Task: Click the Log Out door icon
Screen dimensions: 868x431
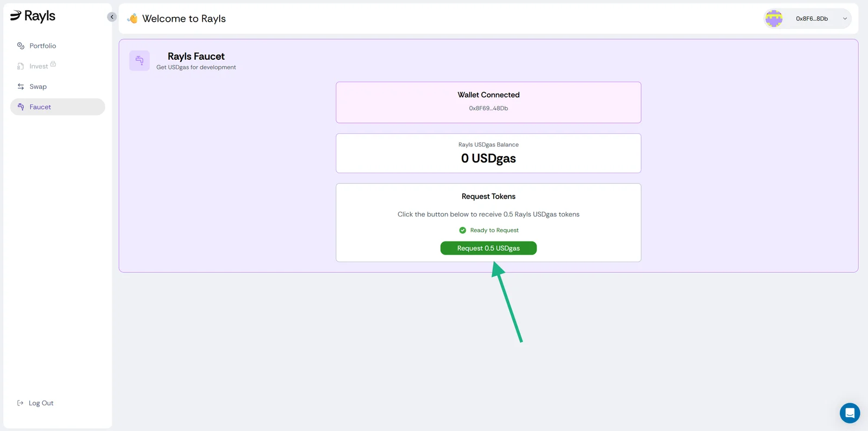Action: pos(20,403)
